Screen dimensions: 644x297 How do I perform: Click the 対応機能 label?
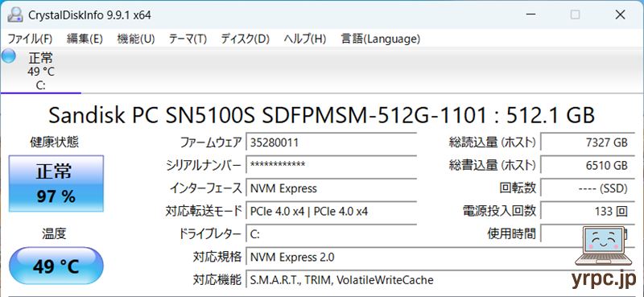217,281
